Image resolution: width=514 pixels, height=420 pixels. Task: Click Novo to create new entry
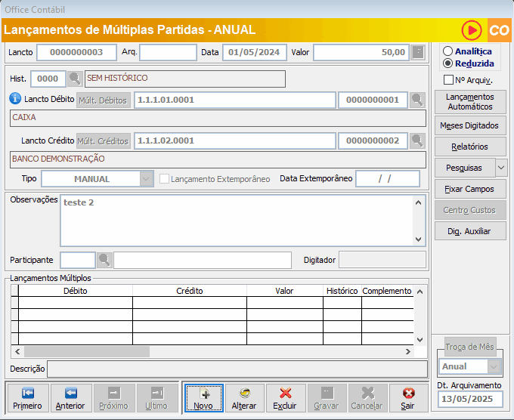(x=203, y=398)
